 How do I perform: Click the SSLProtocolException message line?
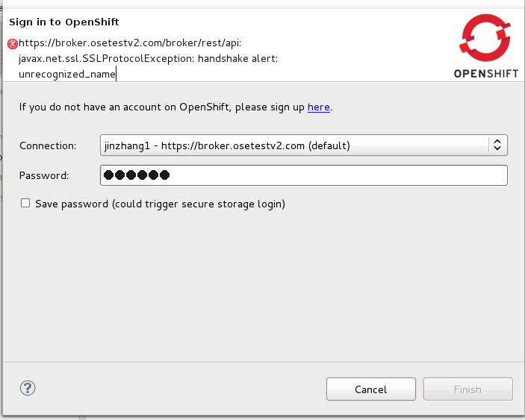148,58
